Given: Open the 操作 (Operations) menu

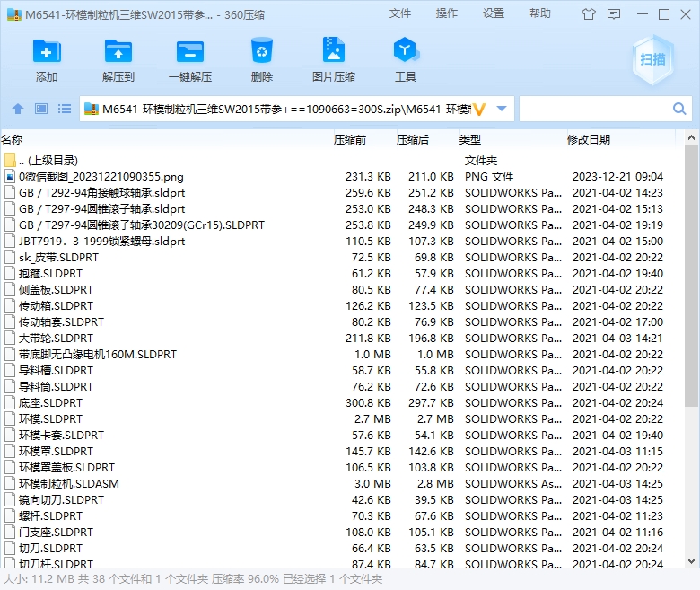Looking at the screenshot, I should click(x=447, y=13).
